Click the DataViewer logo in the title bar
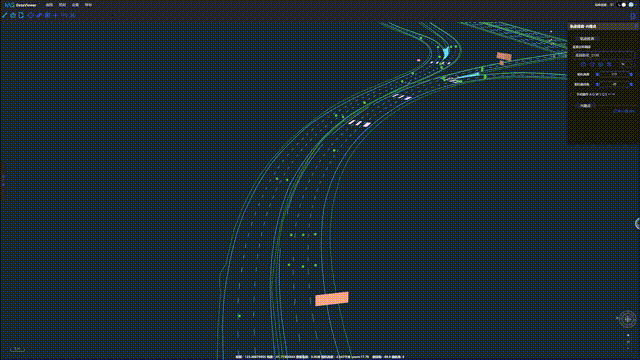Image resolution: width=640 pixels, height=360 pixels. pos(21,5)
